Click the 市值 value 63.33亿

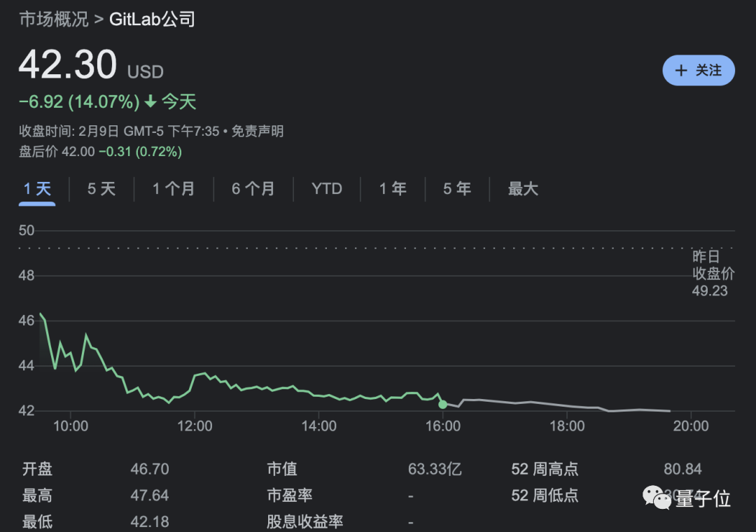click(435, 469)
